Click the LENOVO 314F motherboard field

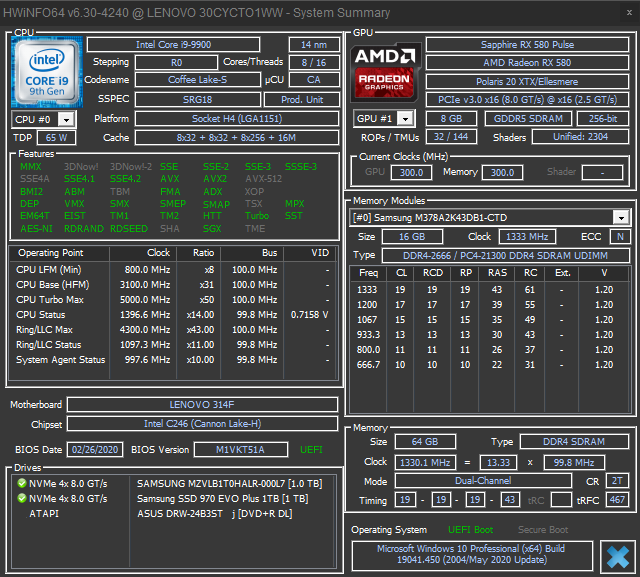[202, 405]
